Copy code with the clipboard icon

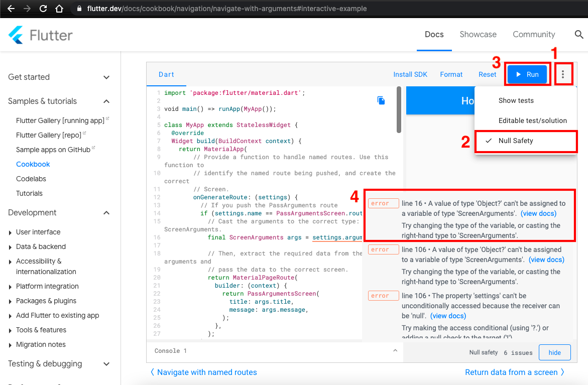pos(381,100)
